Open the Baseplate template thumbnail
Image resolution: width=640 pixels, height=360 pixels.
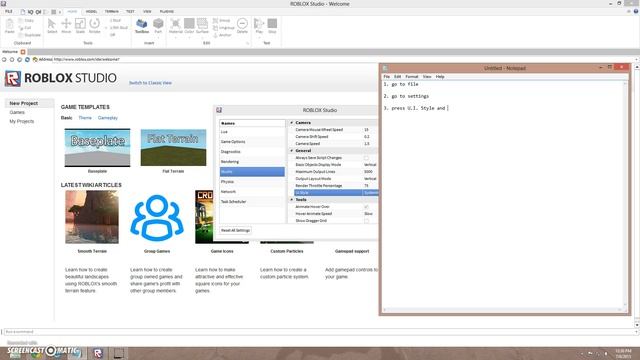(x=98, y=148)
